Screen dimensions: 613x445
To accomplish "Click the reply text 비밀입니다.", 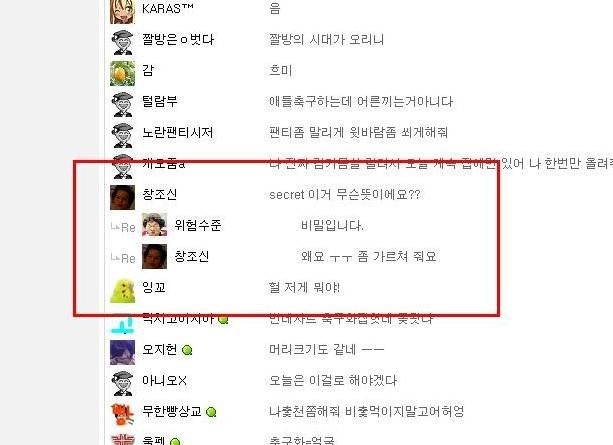I will 332,225.
